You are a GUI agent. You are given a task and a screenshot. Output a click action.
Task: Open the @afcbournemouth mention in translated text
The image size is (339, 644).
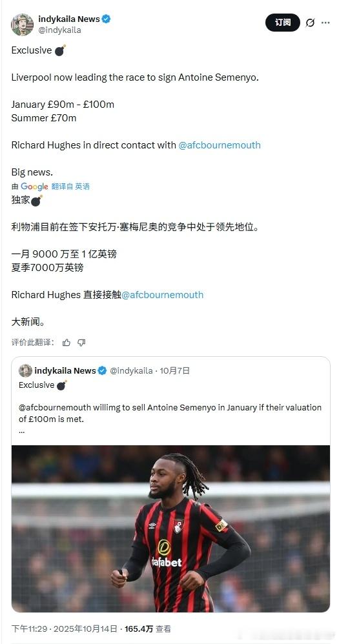(x=162, y=295)
